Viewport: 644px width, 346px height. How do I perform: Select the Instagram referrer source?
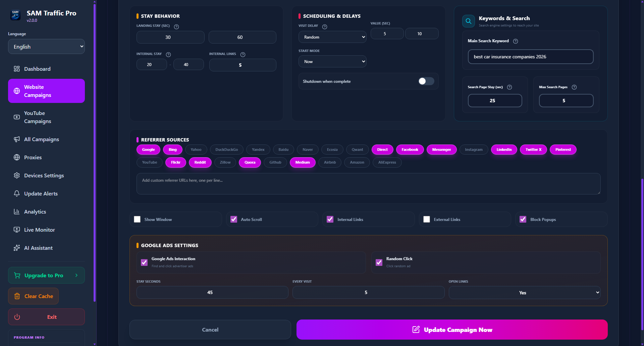(474, 150)
